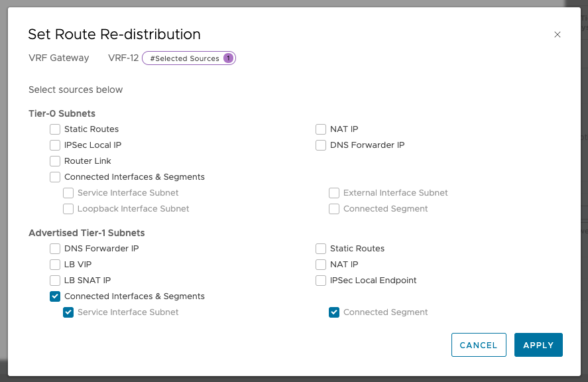Check Static Routes under Advertised Tier-1 Subnets
This screenshot has width=588, height=382.
pos(321,249)
